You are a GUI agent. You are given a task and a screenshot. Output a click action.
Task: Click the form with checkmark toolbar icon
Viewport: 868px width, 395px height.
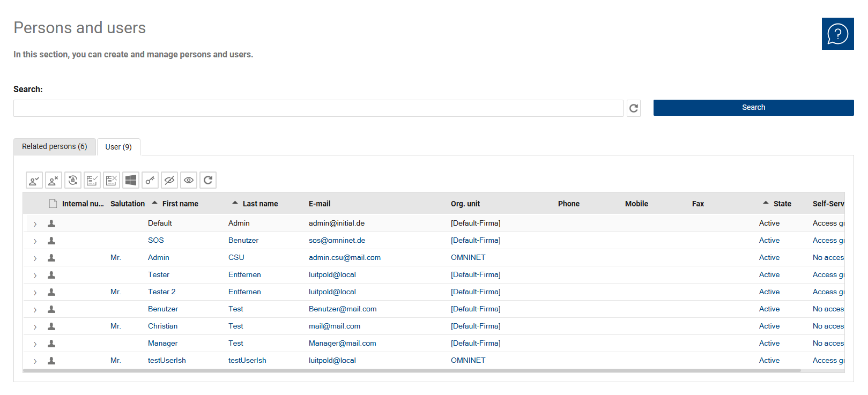92,180
